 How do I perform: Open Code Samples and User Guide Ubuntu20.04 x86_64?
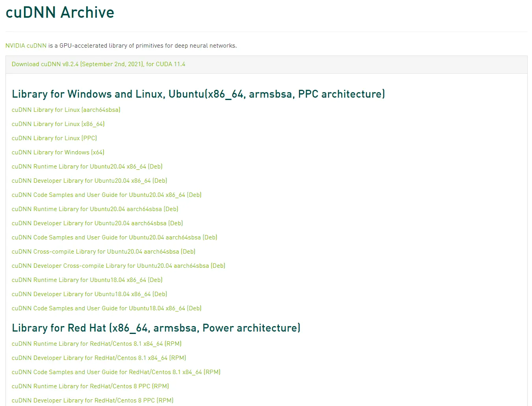(x=107, y=195)
